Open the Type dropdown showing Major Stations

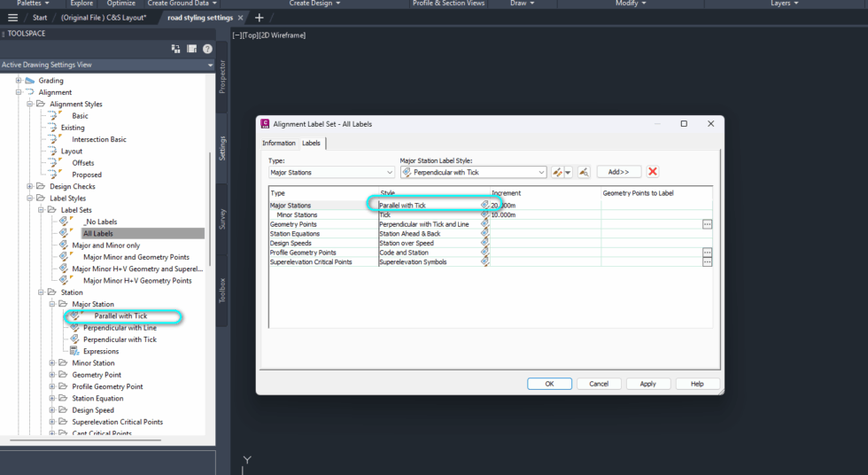tap(331, 172)
